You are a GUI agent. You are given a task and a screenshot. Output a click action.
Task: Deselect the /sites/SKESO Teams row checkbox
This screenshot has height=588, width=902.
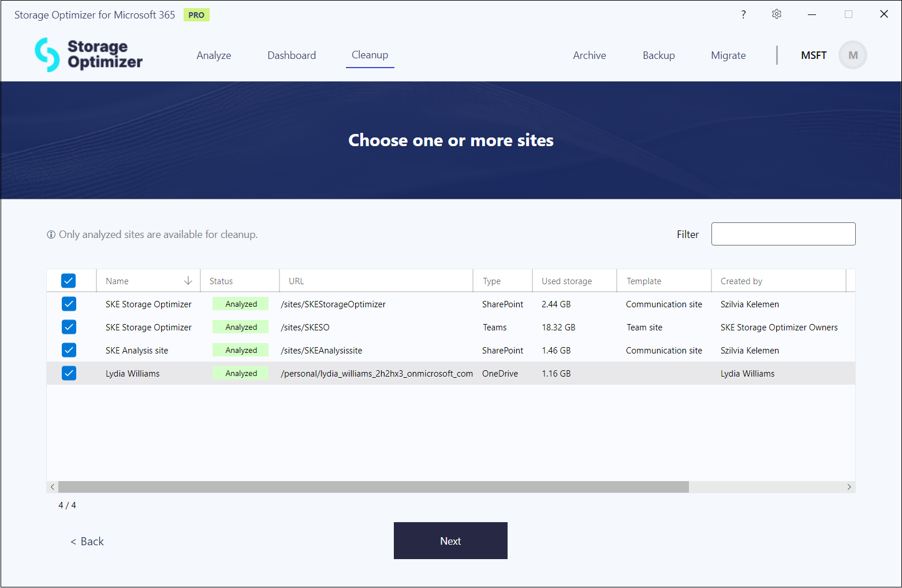point(69,327)
